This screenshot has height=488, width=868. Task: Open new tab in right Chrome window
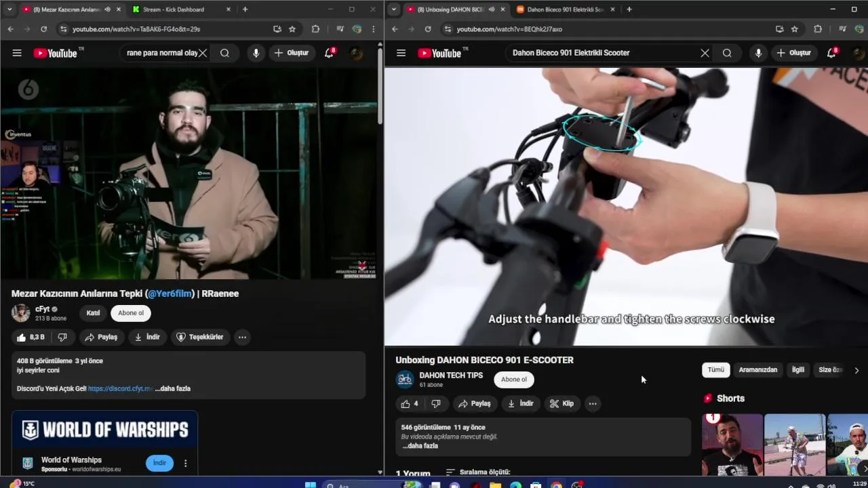click(629, 9)
